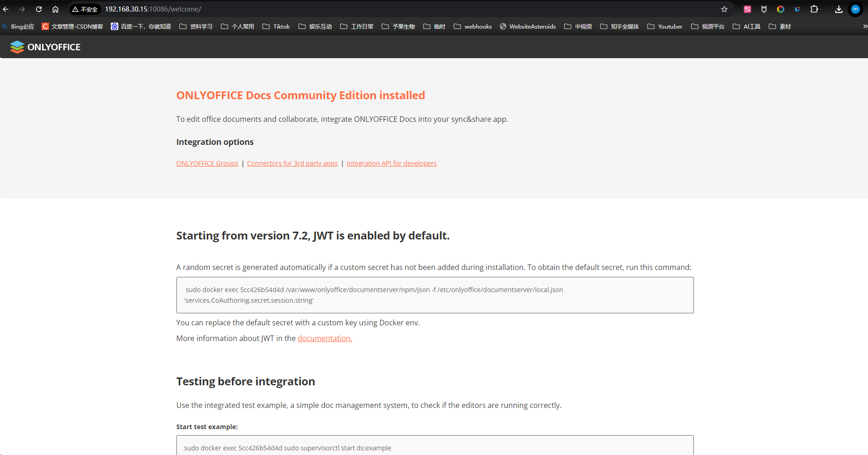Go back with the browser back arrow
This screenshot has height=455, width=868.
6,9
